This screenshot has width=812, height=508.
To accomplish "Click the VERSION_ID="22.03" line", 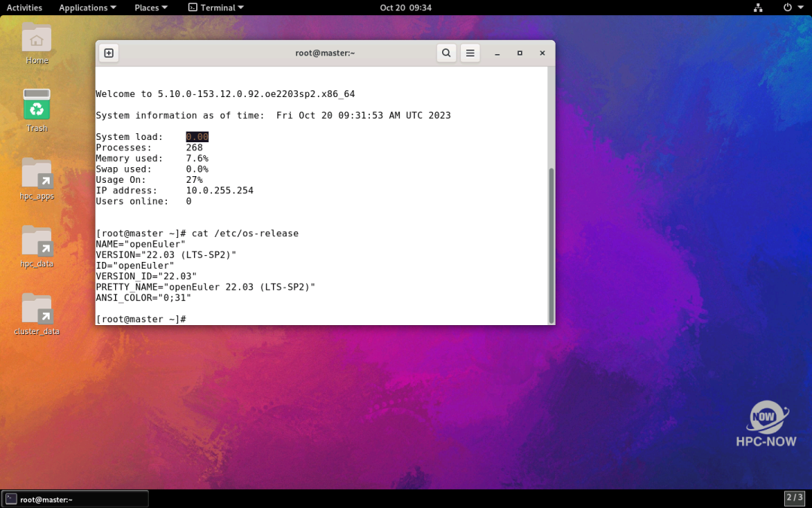I will 147,276.
